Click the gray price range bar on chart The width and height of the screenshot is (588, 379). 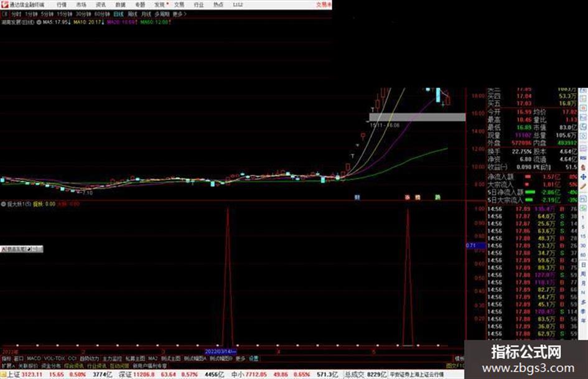[418, 117]
